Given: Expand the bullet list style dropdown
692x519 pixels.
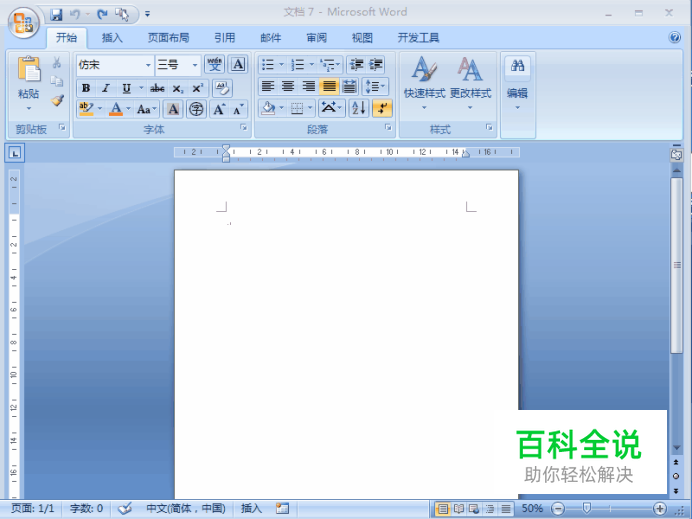Looking at the screenshot, I should (281, 65).
